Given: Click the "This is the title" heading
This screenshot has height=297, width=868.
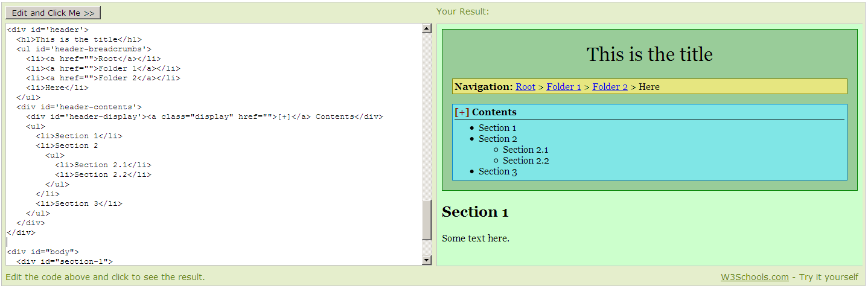Looking at the screenshot, I should coord(649,54).
